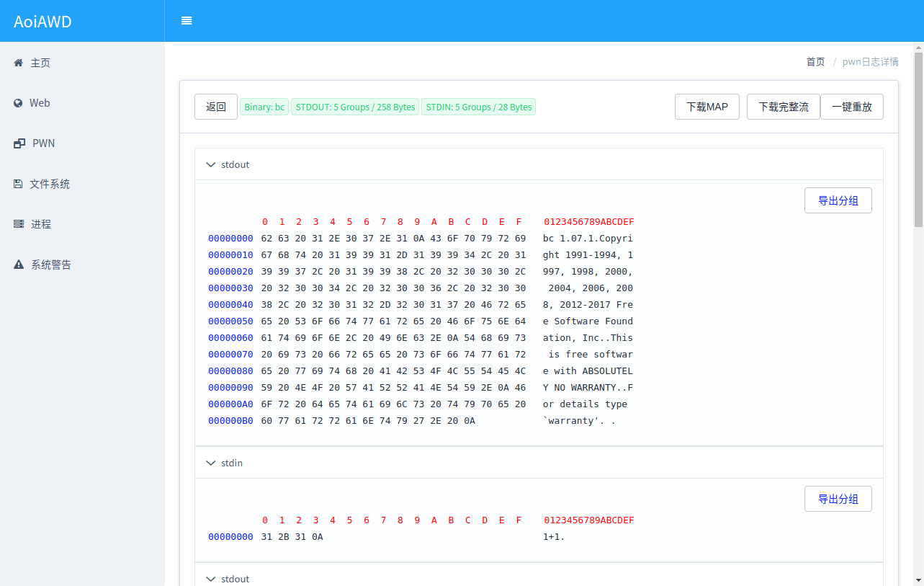Viewport: 924px width, 586px height.
Task: Collapse the first stdout panel chevron
Action: tap(211, 165)
